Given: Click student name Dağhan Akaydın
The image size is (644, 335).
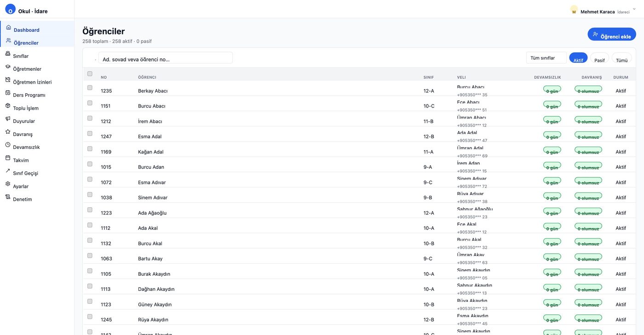Looking at the screenshot, I should (x=156, y=289).
